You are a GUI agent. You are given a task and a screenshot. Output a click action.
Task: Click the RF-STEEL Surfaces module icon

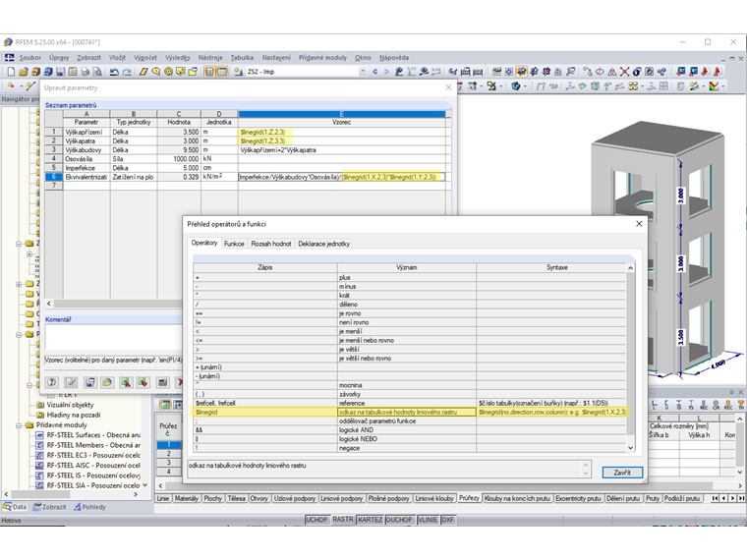coord(40,435)
